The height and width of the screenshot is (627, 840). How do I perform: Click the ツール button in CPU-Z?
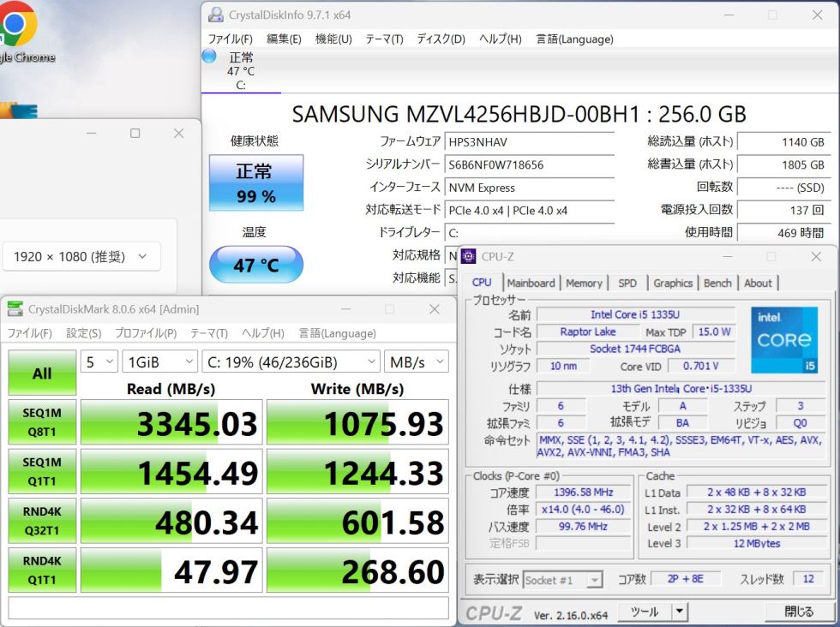[645, 612]
